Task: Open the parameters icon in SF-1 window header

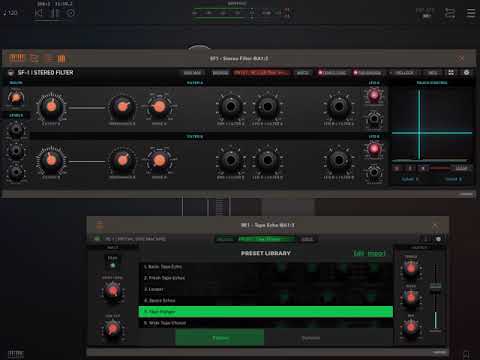Action: pos(34,59)
